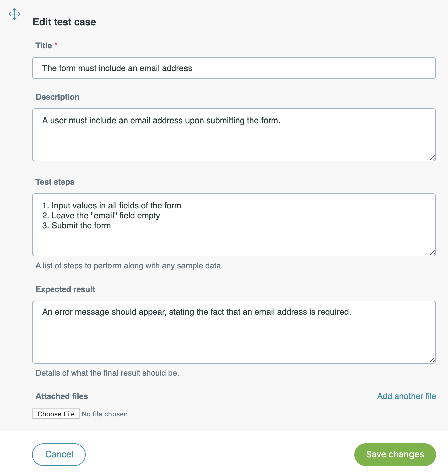Click the resize grip on Test steps textarea
The width and height of the screenshot is (448, 476).
point(433,253)
